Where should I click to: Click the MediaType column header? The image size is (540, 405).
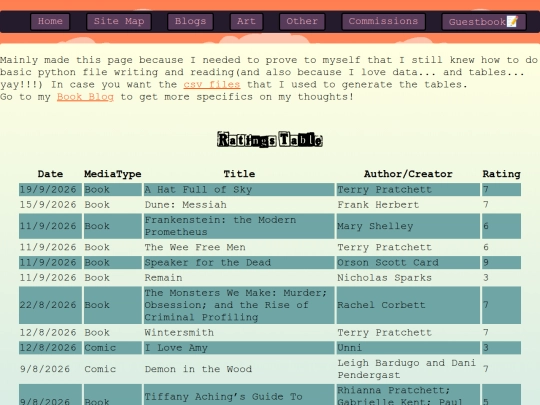coord(113,174)
